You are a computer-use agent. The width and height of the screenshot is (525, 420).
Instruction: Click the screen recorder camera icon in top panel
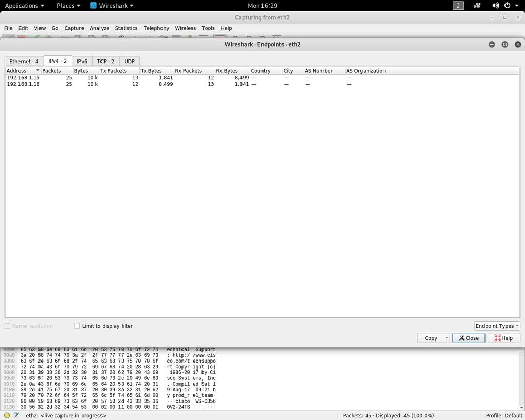tap(477, 5)
